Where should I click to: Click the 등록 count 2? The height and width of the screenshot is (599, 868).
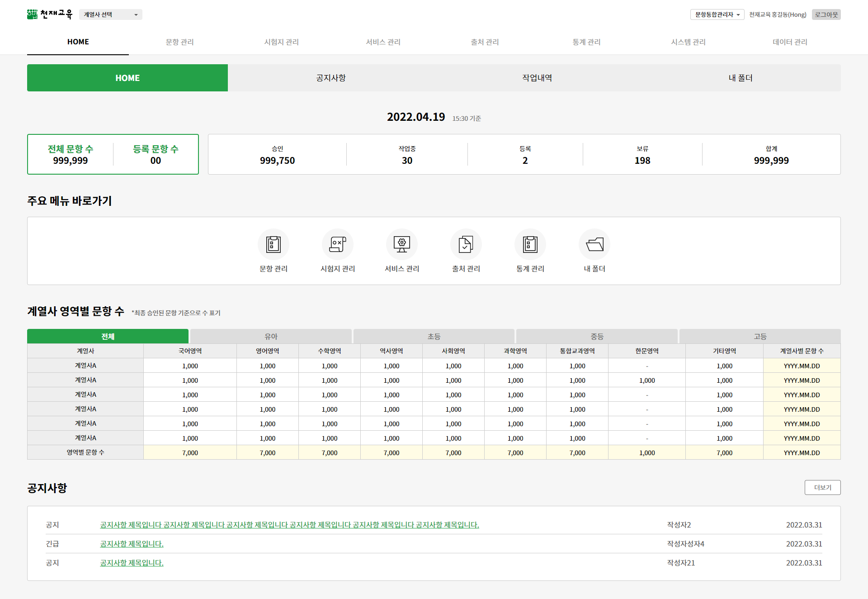[525, 161]
